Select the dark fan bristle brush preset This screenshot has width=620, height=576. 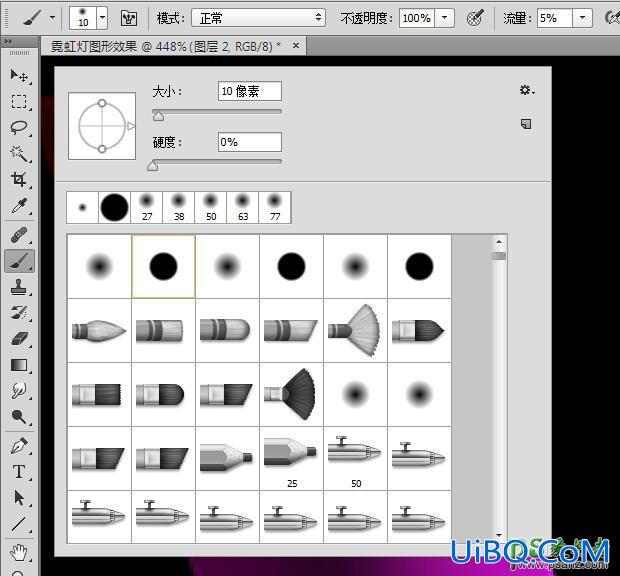291,395
